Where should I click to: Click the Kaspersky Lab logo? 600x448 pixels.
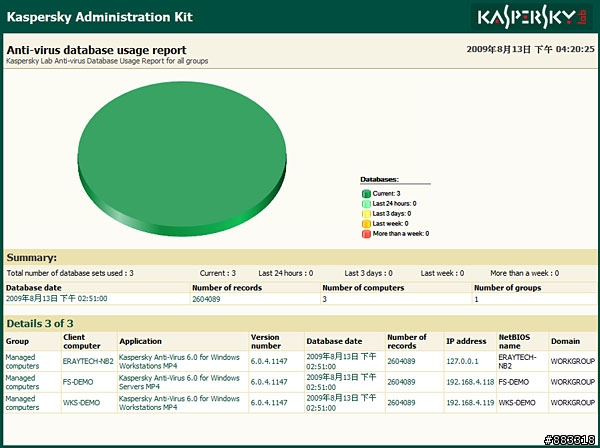(x=532, y=17)
